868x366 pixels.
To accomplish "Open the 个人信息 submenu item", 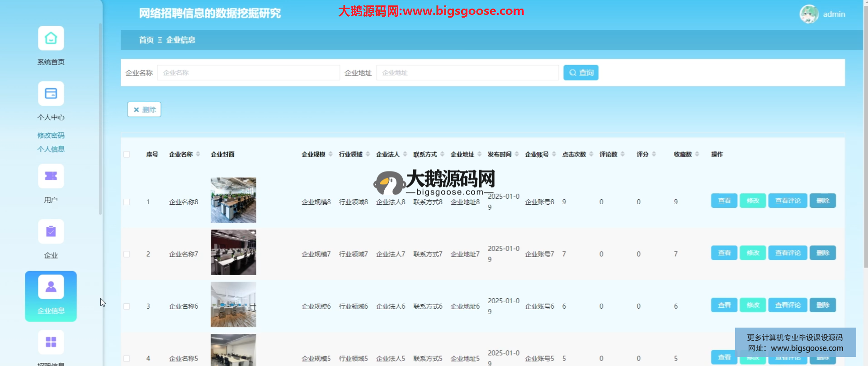I will coord(51,149).
